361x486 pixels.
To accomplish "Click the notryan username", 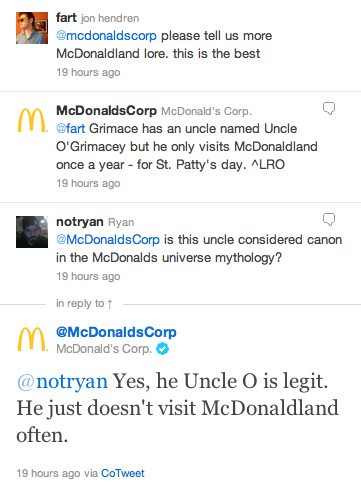I will click(80, 222).
